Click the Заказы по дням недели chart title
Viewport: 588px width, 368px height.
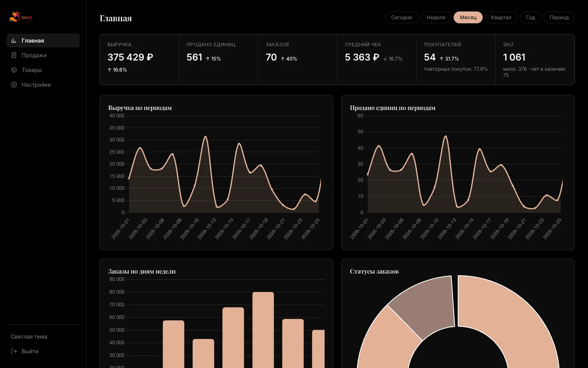tap(142, 272)
